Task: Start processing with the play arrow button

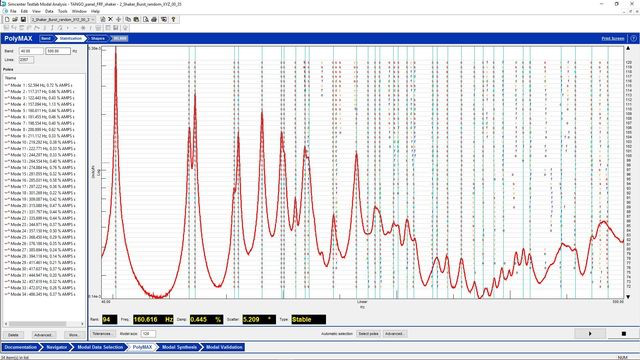Action: (590, 333)
